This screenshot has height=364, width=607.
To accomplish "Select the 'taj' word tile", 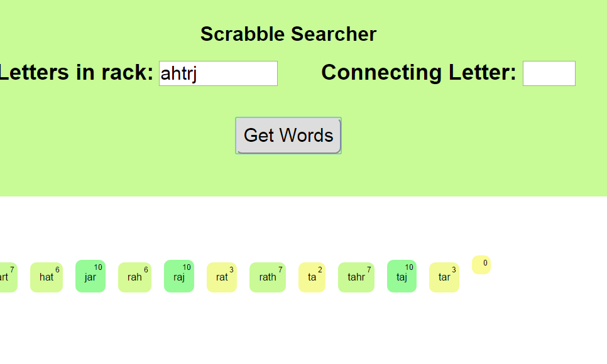I will pos(402,277).
